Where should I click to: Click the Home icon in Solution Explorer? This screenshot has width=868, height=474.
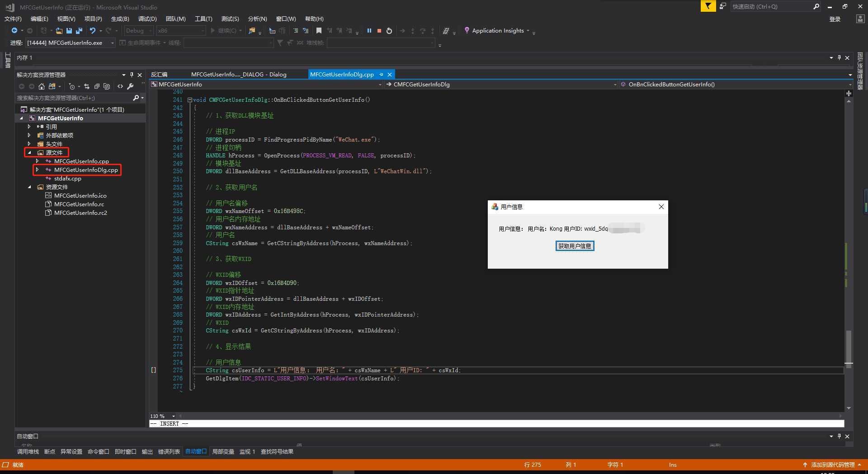point(42,86)
